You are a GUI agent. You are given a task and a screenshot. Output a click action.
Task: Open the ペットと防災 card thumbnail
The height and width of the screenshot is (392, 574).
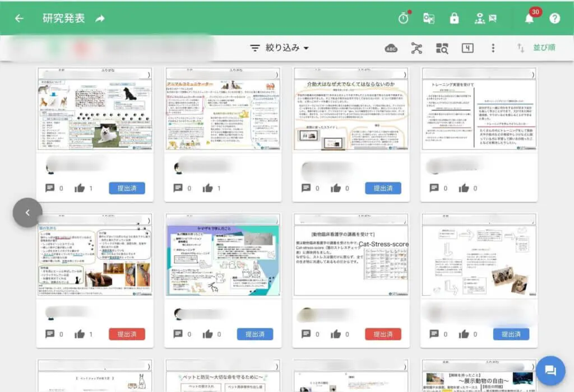pos(223,376)
